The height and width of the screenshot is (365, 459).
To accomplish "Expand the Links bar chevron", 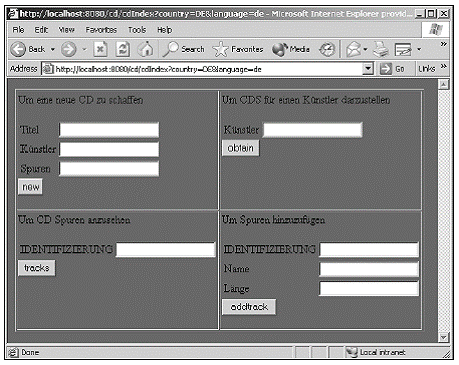I will point(443,66).
